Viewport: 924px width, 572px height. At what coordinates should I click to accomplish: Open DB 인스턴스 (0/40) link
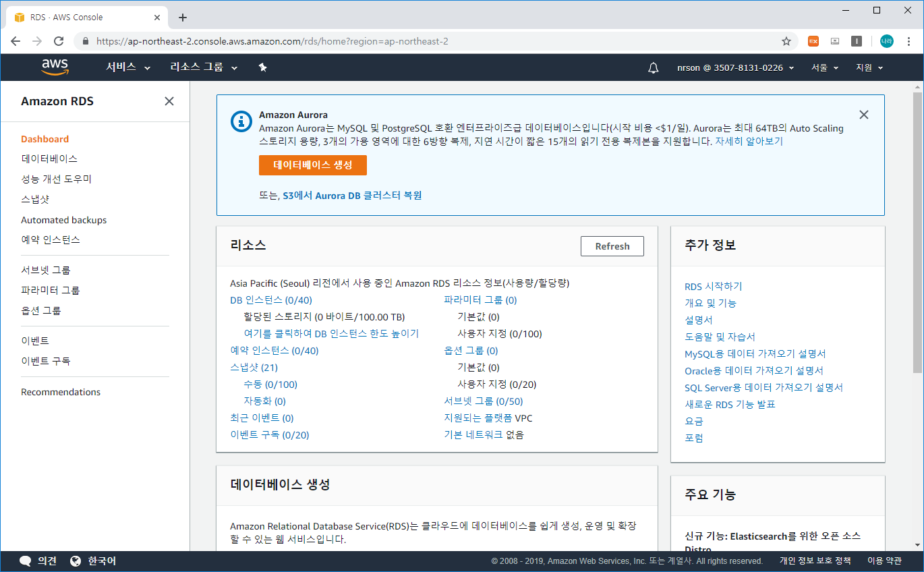tap(271, 300)
